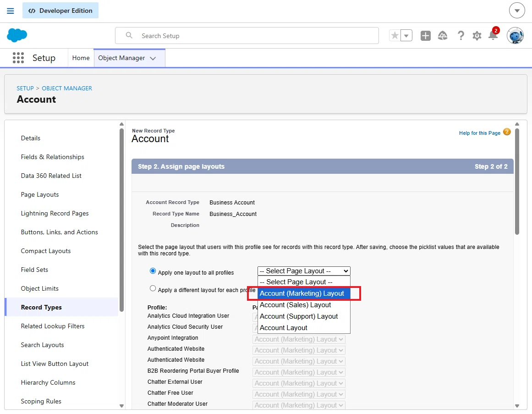Open the favorites list dropdown arrow
The image size is (532, 414).
[x=406, y=35]
